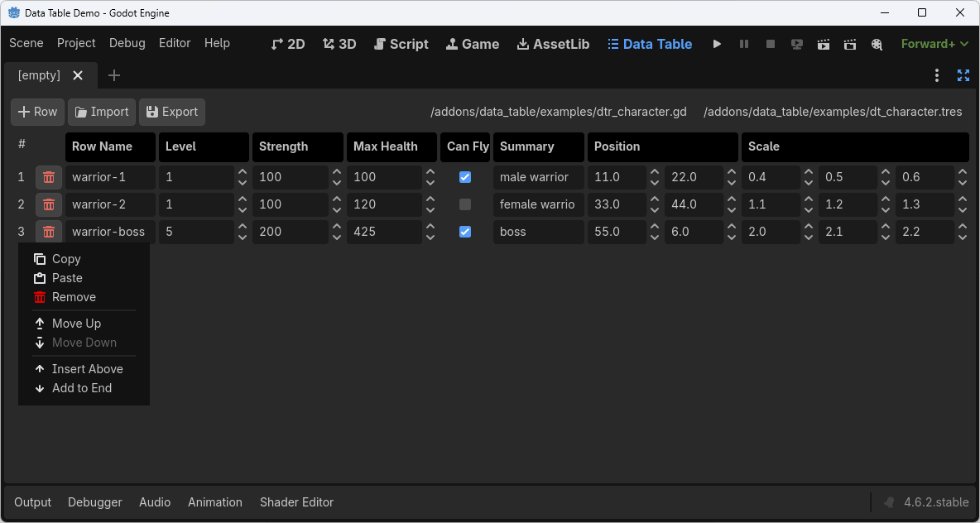The image size is (980, 523).
Task: Run the project with the play icon
Action: coord(717,44)
